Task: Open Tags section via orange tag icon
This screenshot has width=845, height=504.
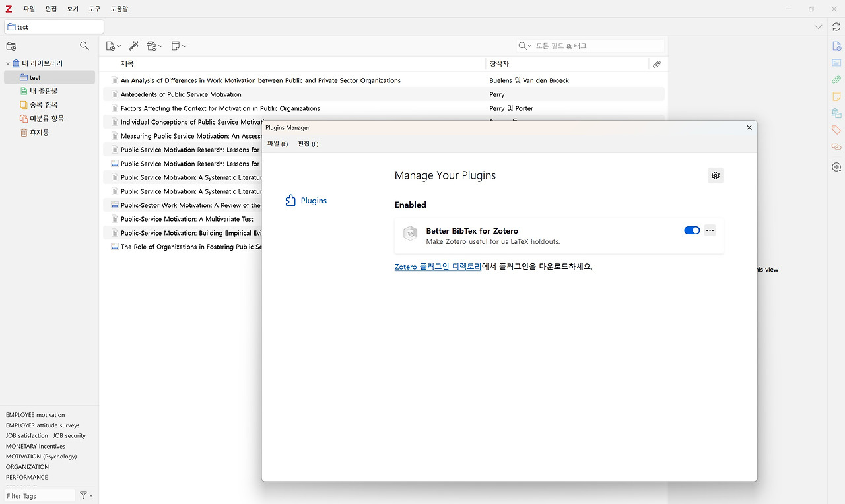Action: point(836,130)
